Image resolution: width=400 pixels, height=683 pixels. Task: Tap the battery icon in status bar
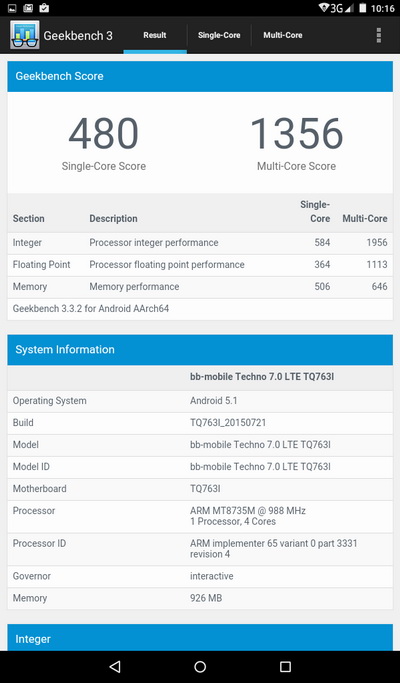coord(363,8)
